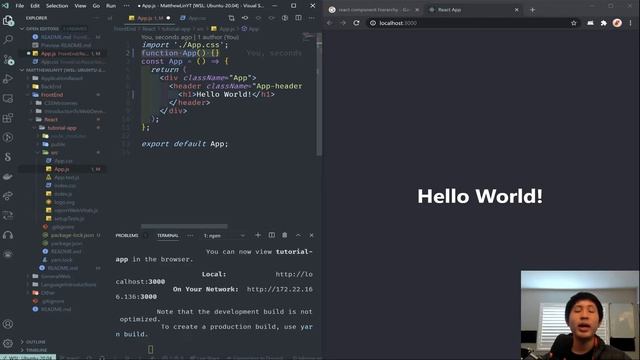
Task: Select App.js in the src folder tree
Action: (x=62, y=169)
